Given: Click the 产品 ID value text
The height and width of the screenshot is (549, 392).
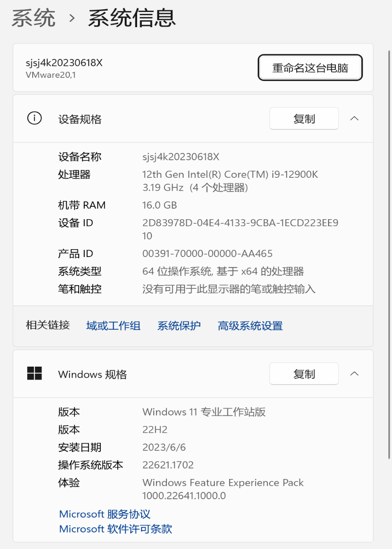Looking at the screenshot, I should [208, 253].
